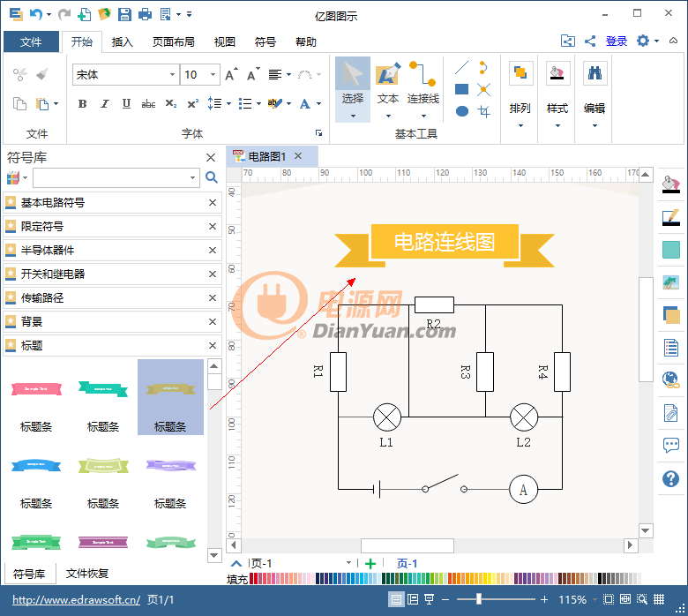This screenshot has width=688, height=616.
Task: Decrease font size with the small A icon
Action: point(253,75)
